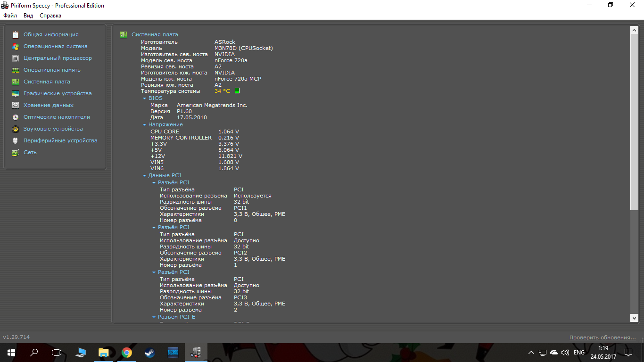Click the +5V value 5.064 V
The height and width of the screenshot is (362, 644).
pyautogui.click(x=229, y=150)
